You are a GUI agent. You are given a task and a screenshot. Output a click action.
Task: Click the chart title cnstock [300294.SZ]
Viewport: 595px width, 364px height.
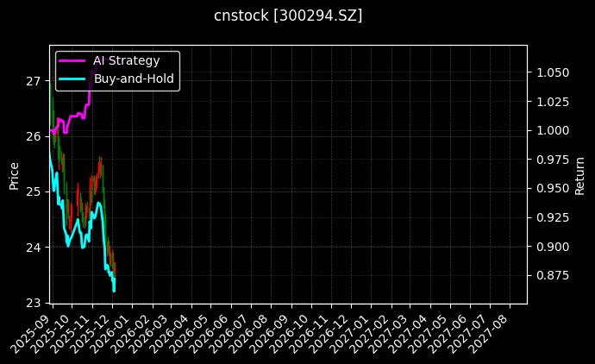(288, 16)
